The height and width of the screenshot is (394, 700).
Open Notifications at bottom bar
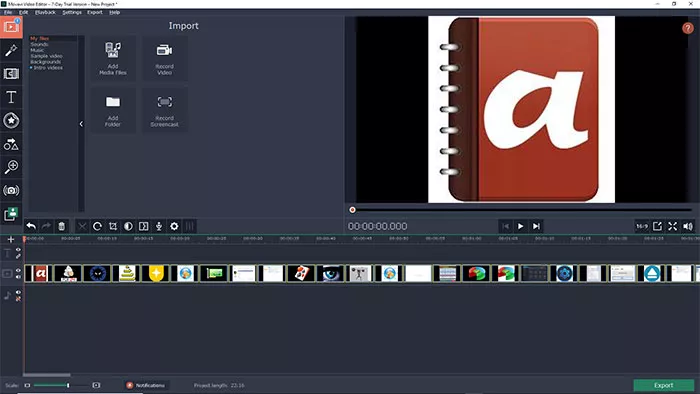coord(146,385)
